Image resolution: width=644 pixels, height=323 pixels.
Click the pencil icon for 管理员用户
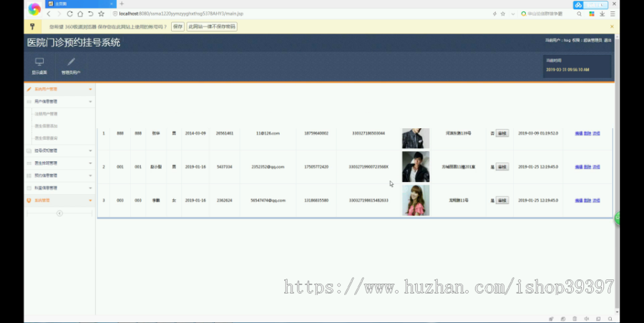(x=71, y=62)
